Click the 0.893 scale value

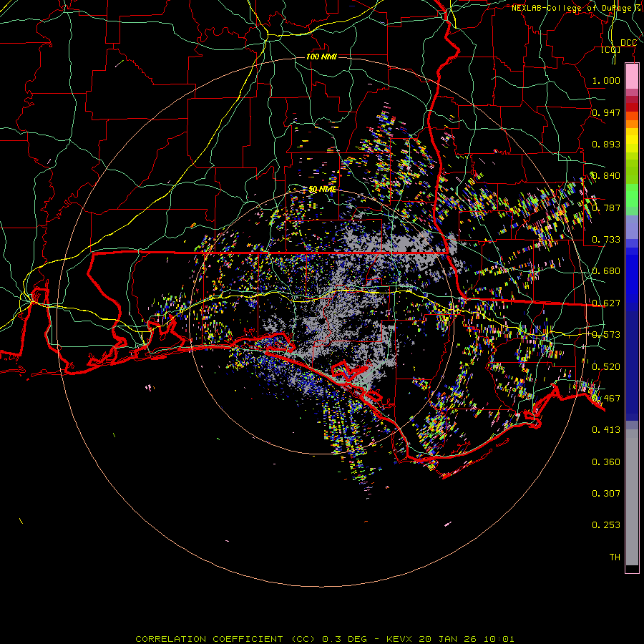click(606, 144)
